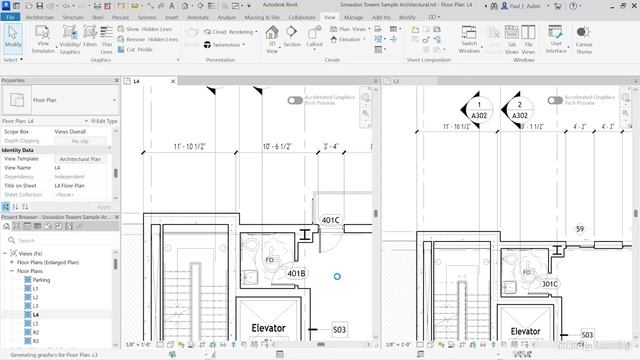This screenshot has height=360, width=640.
Task: Switch to the Collaborate ribbon tab
Action: 302,17
